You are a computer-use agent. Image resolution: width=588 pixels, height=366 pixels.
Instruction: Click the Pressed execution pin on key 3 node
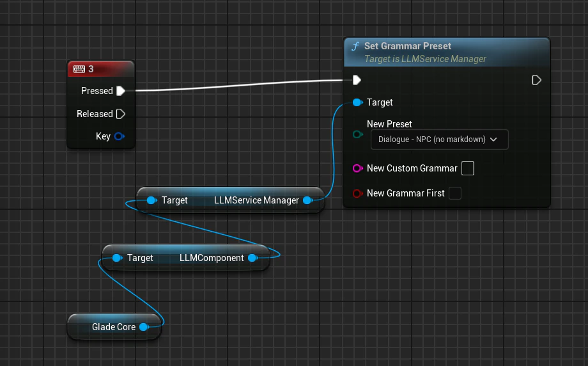(x=121, y=91)
